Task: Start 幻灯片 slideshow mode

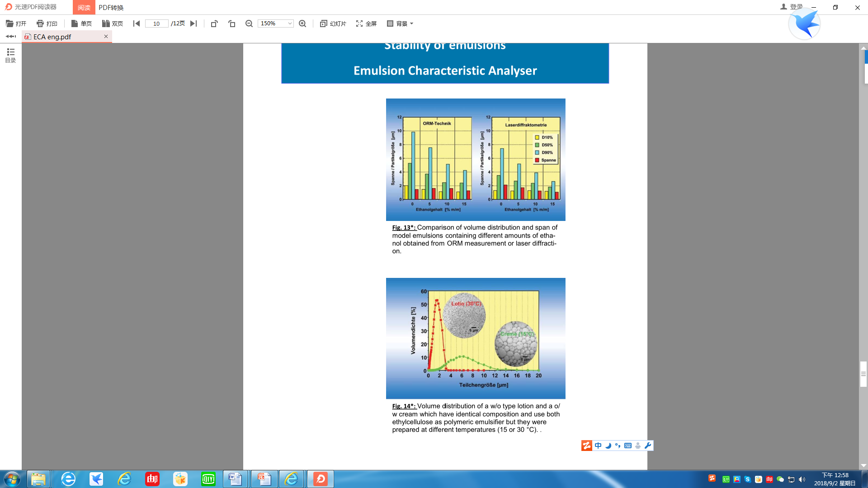Action: pyautogui.click(x=333, y=23)
